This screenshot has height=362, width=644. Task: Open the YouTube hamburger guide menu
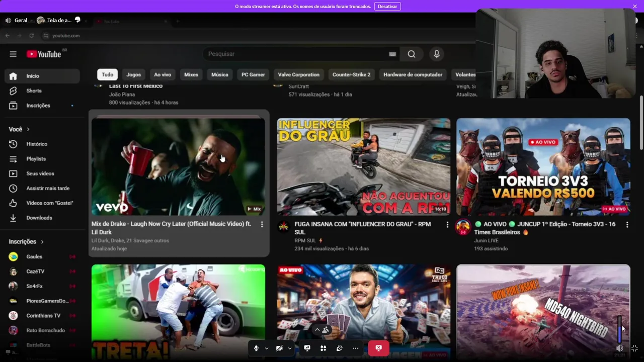tap(13, 54)
